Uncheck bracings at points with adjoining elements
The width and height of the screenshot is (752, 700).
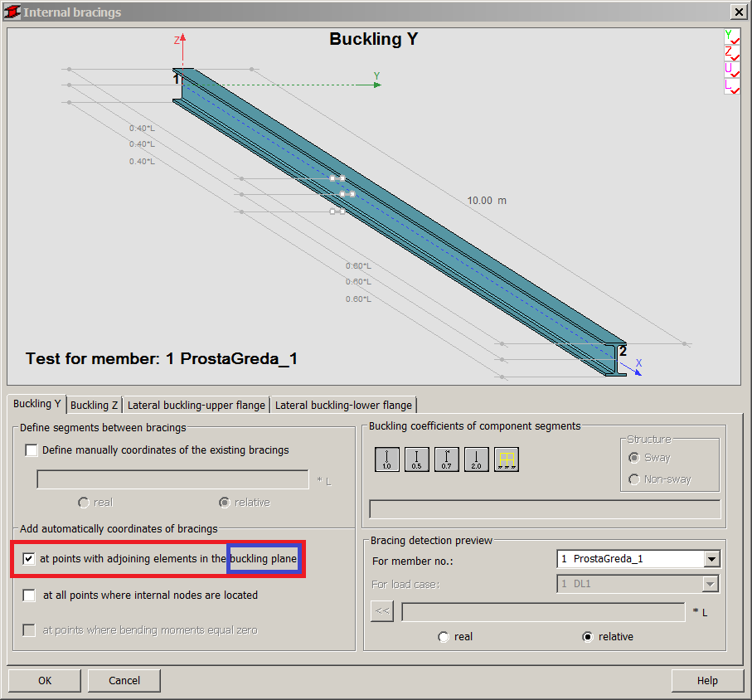click(x=28, y=558)
